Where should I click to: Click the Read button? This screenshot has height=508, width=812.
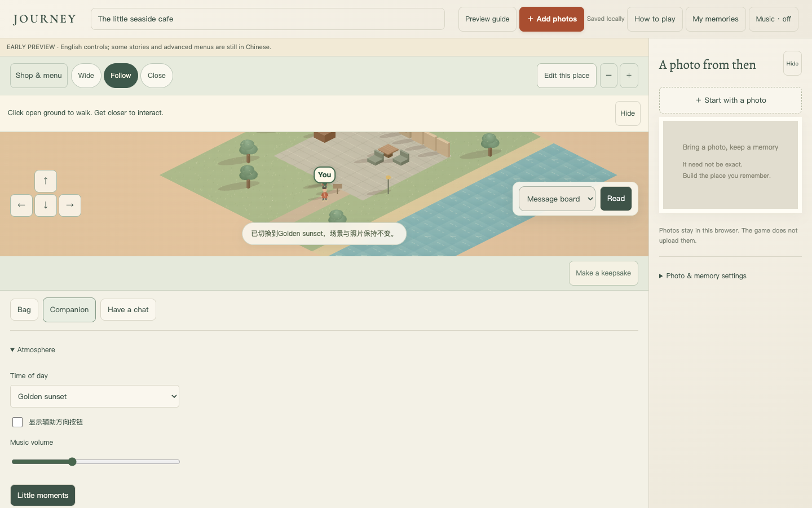[x=616, y=199]
